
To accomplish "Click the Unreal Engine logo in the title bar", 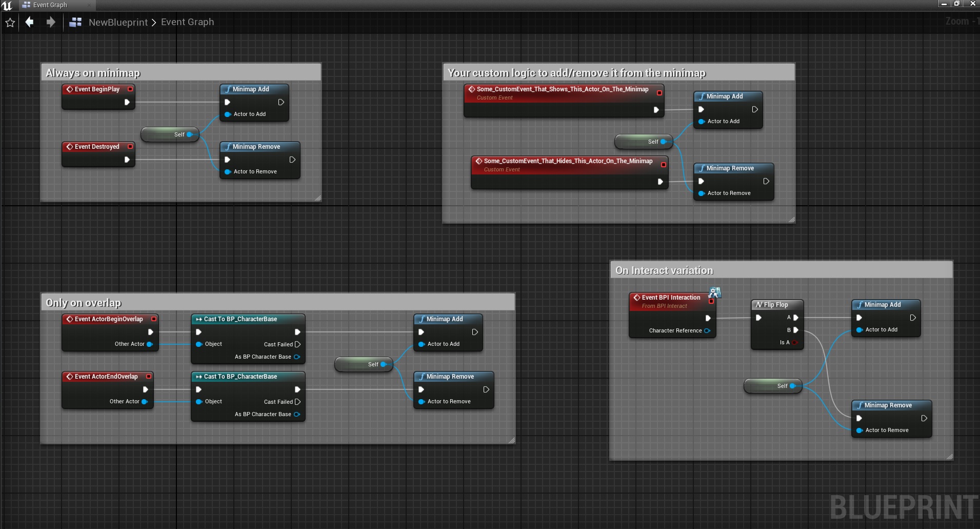I will pyautogui.click(x=7, y=5).
